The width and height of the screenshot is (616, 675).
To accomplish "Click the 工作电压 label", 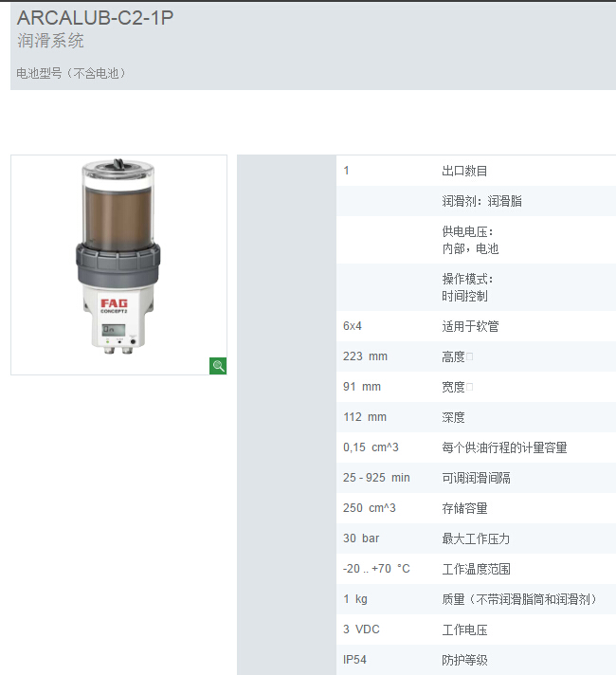I will pos(464,629).
